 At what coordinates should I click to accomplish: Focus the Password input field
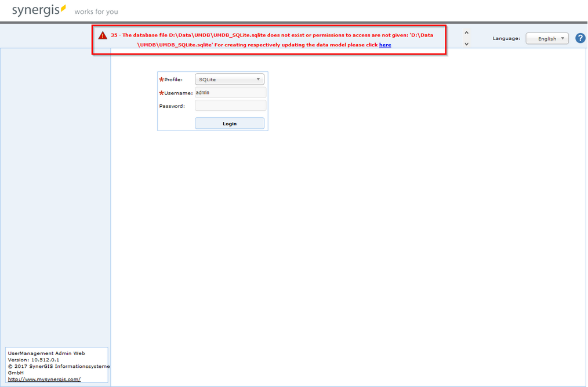click(x=230, y=105)
